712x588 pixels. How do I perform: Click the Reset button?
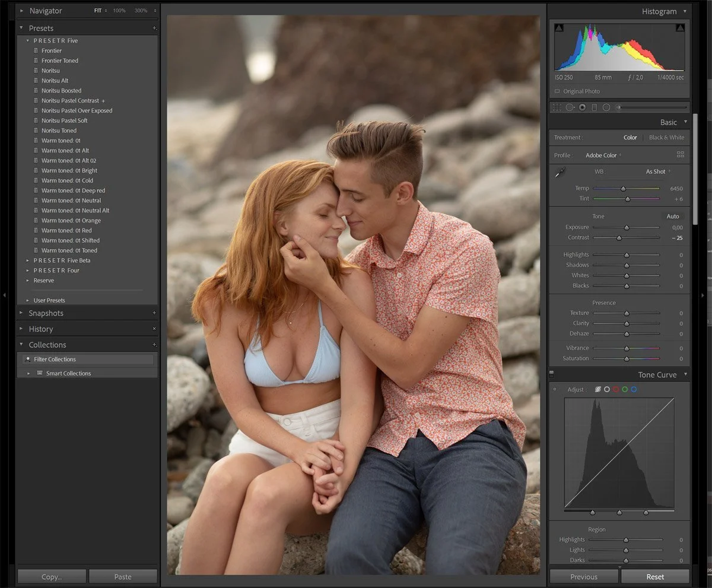coord(655,576)
